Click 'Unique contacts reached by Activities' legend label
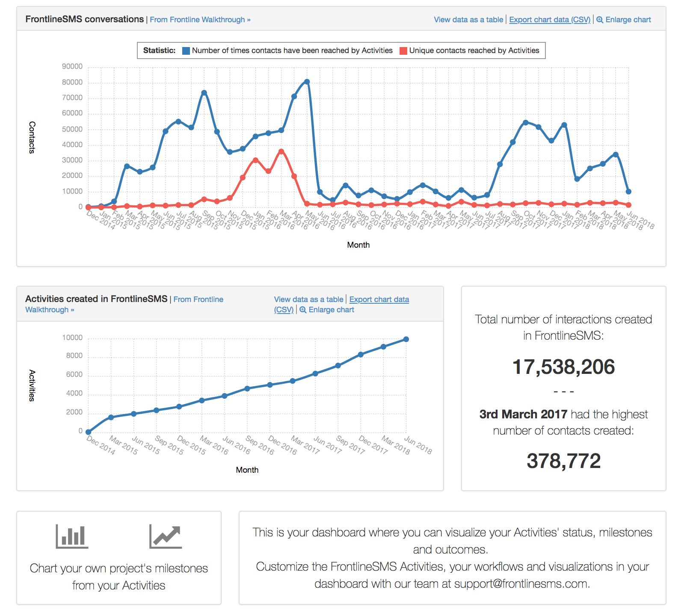Screen dimensions: 687x616 (x=474, y=50)
